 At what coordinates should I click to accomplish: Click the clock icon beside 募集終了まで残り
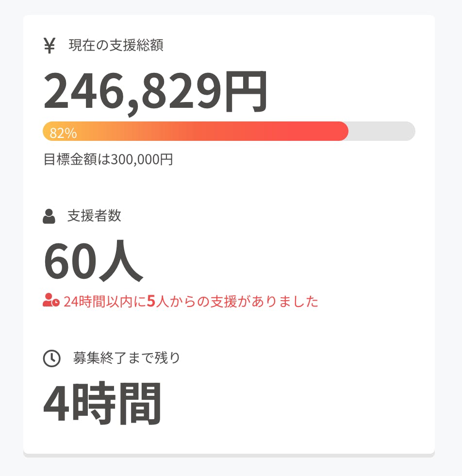click(x=52, y=358)
